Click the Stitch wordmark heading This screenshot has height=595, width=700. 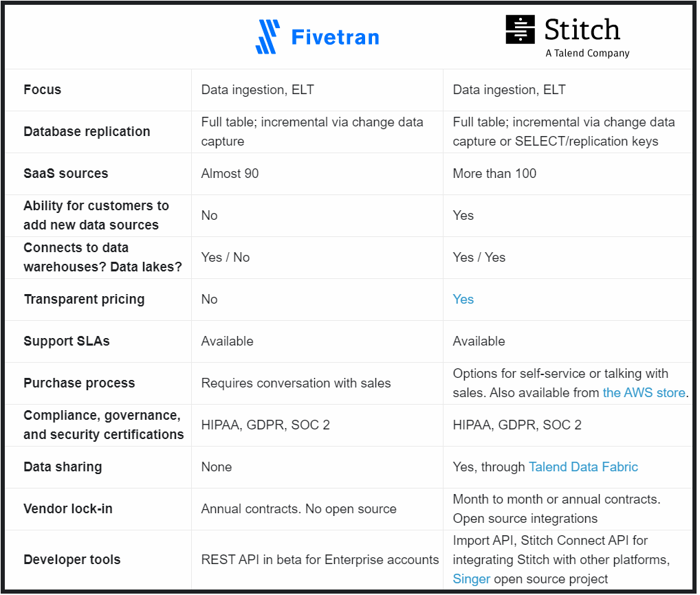point(582,30)
